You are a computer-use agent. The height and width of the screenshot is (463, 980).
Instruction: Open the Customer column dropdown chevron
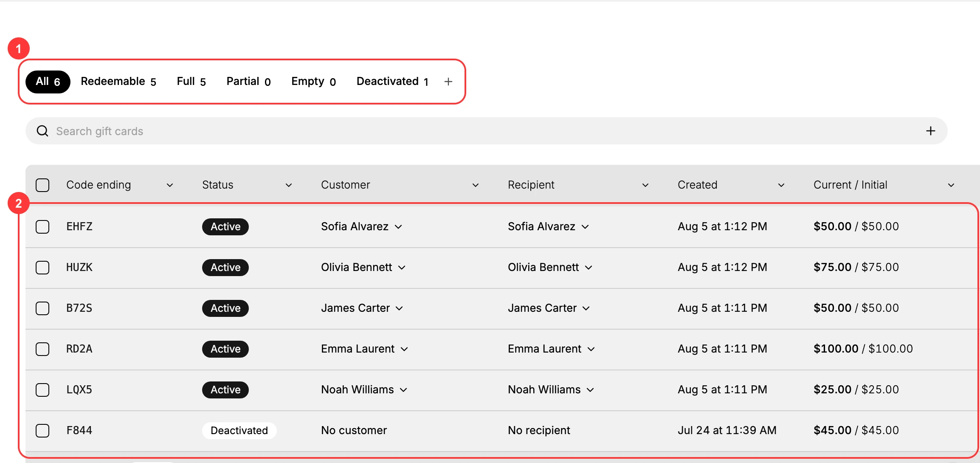coord(476,185)
